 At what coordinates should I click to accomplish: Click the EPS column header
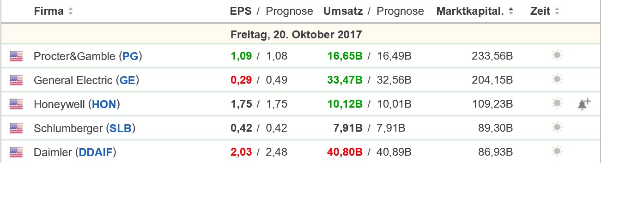tap(241, 12)
